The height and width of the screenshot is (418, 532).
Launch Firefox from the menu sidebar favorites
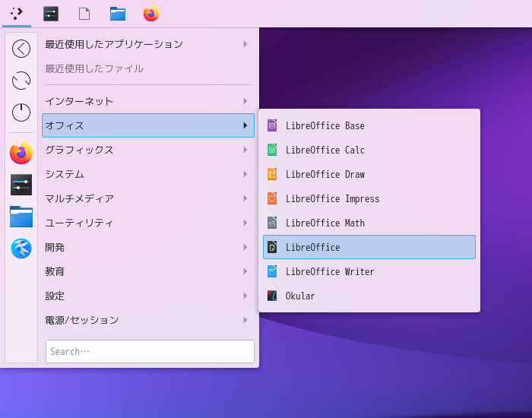(x=21, y=153)
